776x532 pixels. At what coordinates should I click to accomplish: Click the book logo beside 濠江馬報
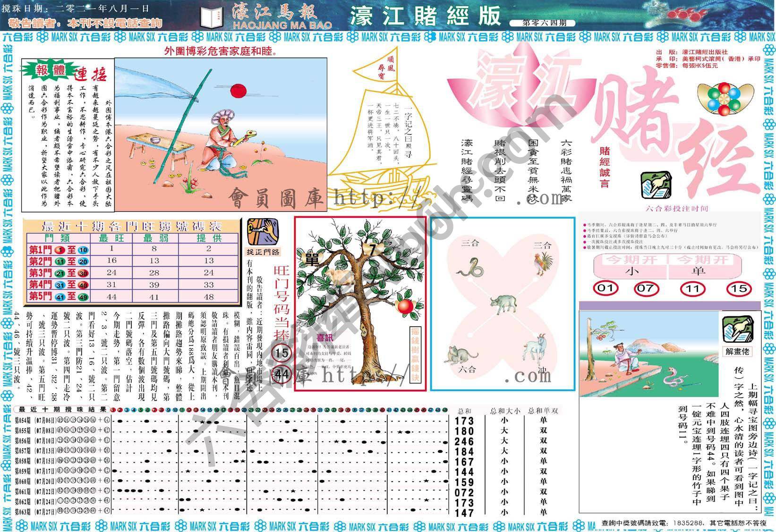pyautogui.click(x=211, y=17)
